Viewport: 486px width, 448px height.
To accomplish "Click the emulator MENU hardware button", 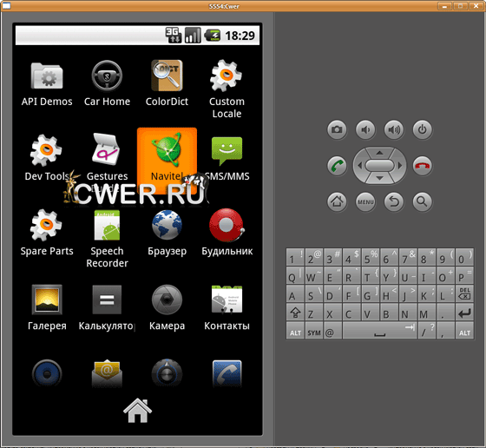I will [365, 201].
